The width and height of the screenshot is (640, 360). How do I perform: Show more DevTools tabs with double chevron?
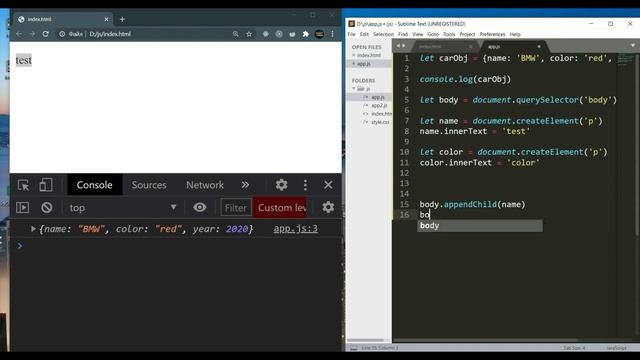coord(245,185)
